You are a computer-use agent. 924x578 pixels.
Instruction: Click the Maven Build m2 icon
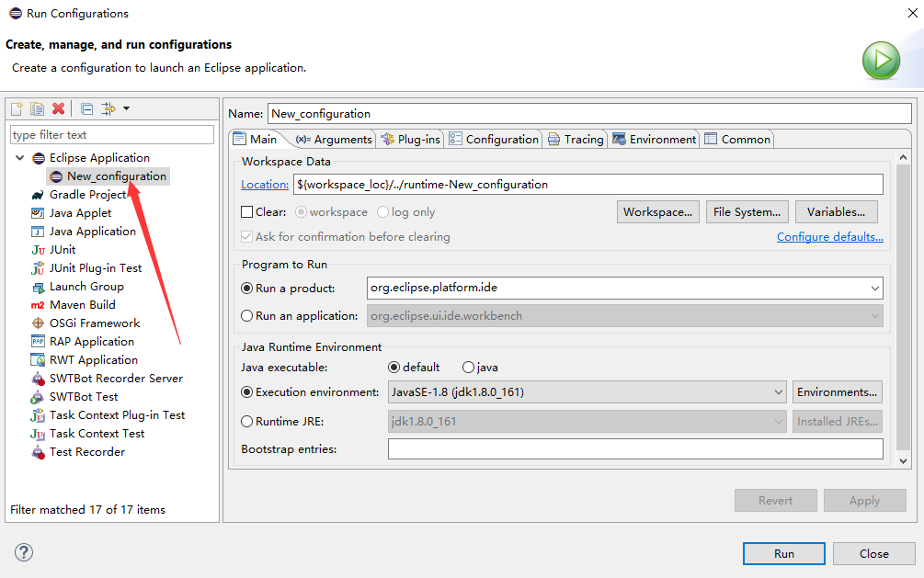pos(38,305)
